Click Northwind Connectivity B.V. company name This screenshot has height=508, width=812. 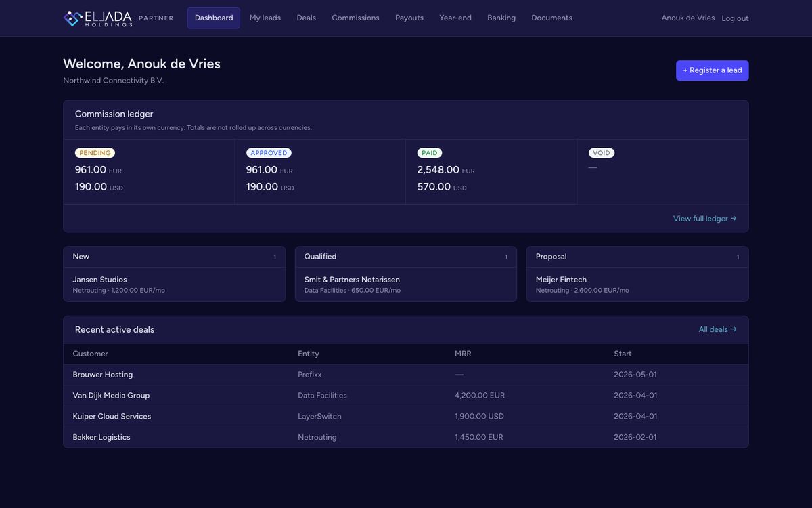click(113, 81)
